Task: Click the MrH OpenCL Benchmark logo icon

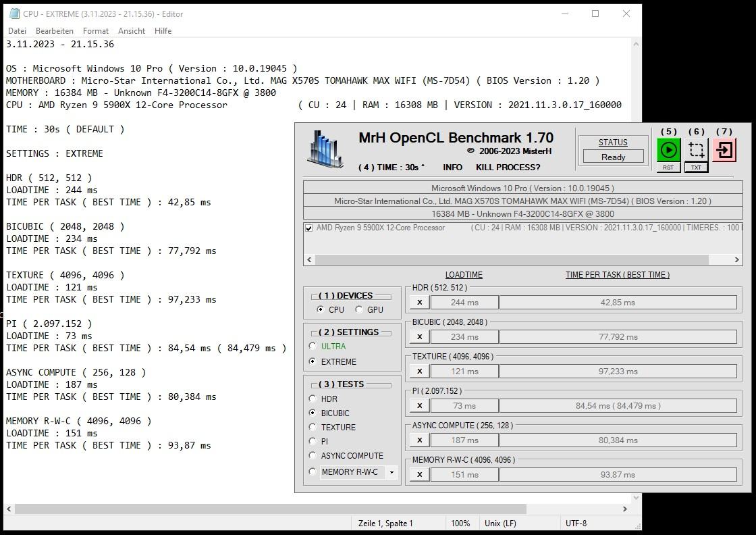Action: coord(325,149)
